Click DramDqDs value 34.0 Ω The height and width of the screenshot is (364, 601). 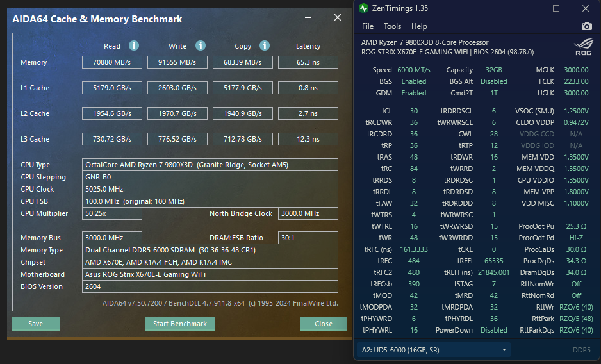tap(576, 272)
